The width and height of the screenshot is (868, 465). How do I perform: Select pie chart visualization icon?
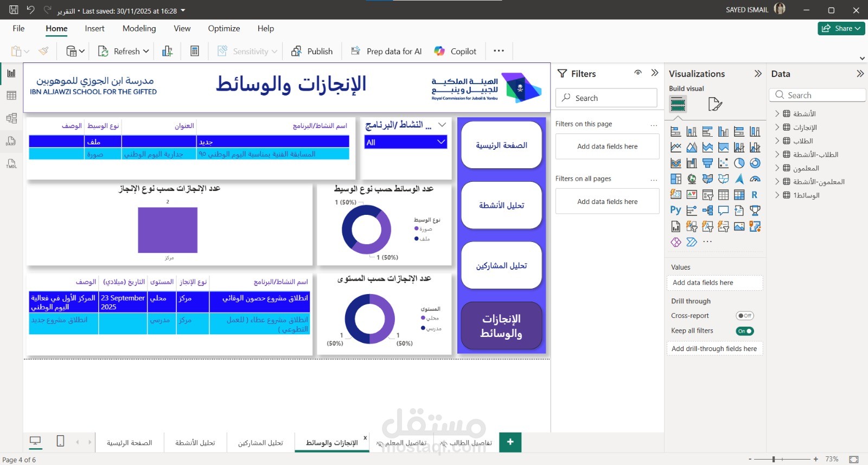[x=739, y=163]
